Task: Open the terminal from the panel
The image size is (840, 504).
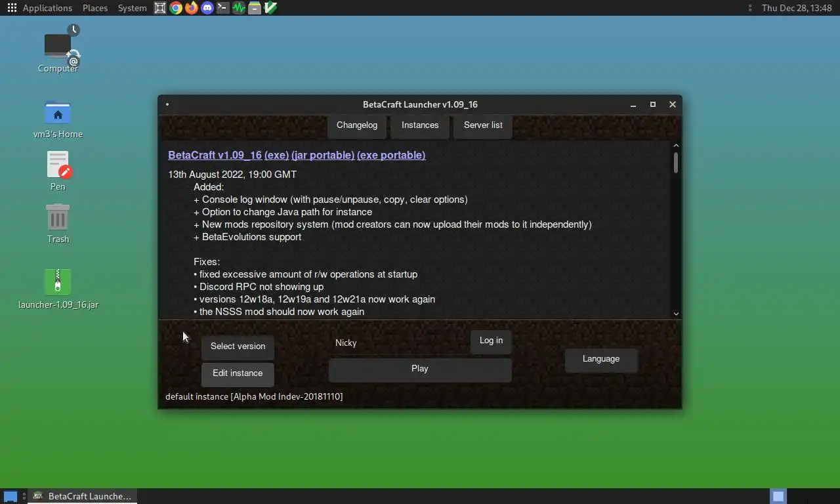Action: [x=223, y=8]
